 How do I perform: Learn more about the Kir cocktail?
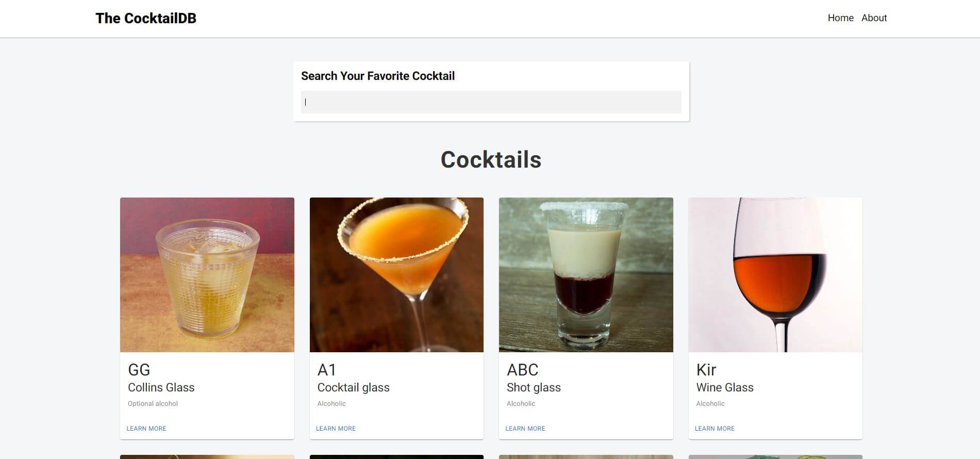[715, 429]
